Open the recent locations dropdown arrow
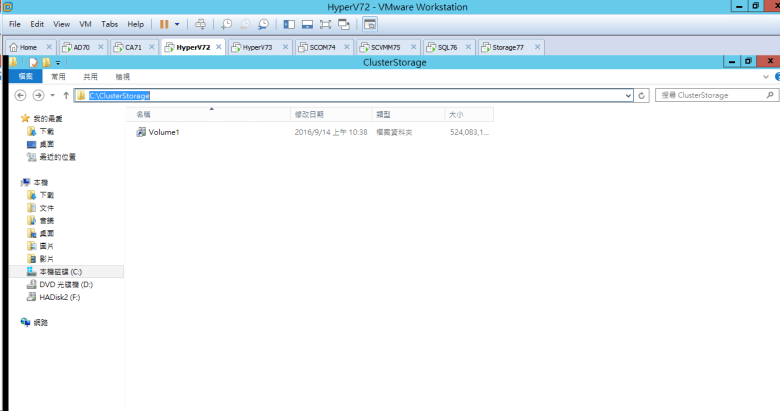This screenshot has height=411, width=780. (53, 95)
